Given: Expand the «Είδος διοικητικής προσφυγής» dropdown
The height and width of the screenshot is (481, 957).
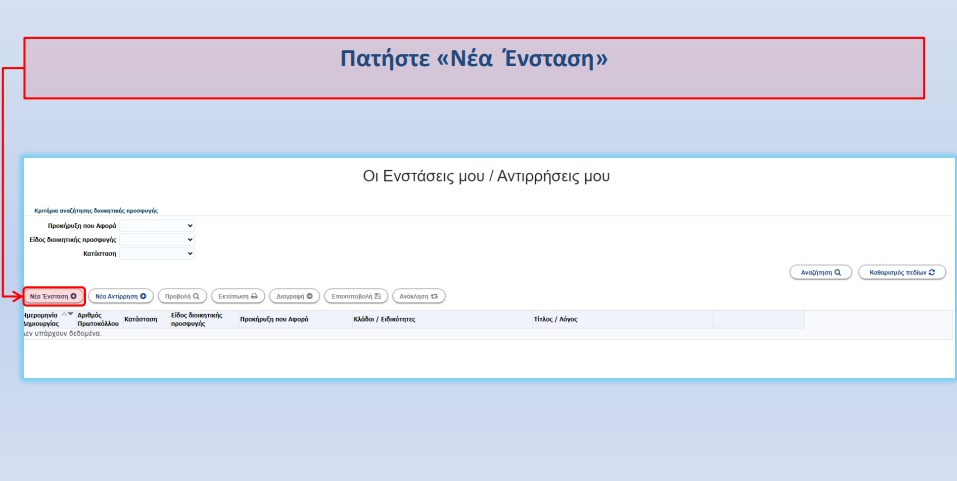Looking at the screenshot, I should click(x=156, y=240).
